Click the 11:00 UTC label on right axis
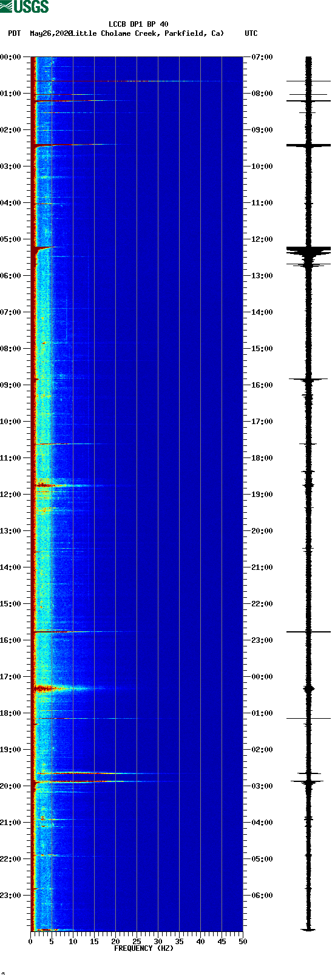The height and width of the screenshot is (980, 335). tap(262, 203)
